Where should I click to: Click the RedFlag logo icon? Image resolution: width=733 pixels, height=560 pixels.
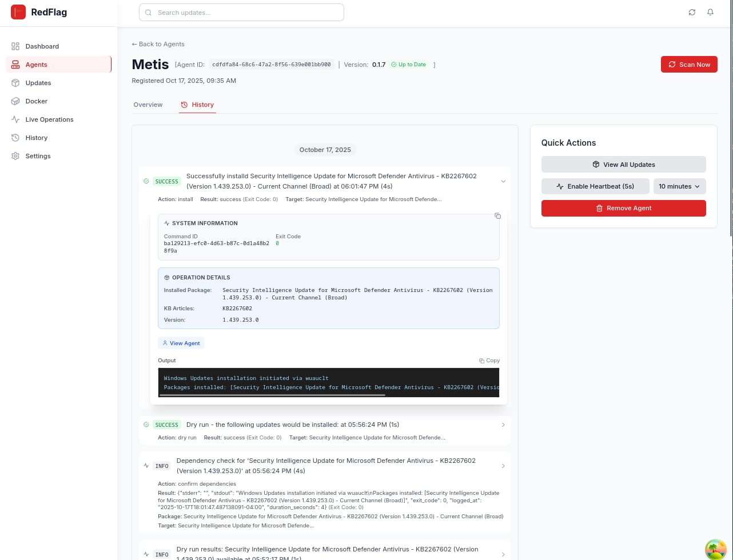(18, 12)
